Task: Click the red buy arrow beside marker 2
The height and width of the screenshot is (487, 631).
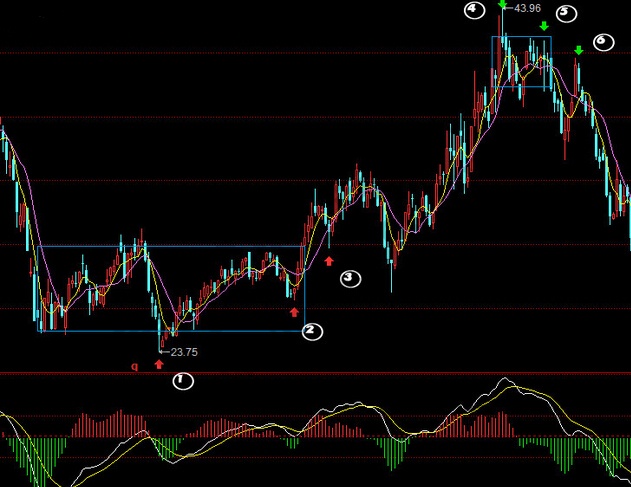Action: coord(294,312)
